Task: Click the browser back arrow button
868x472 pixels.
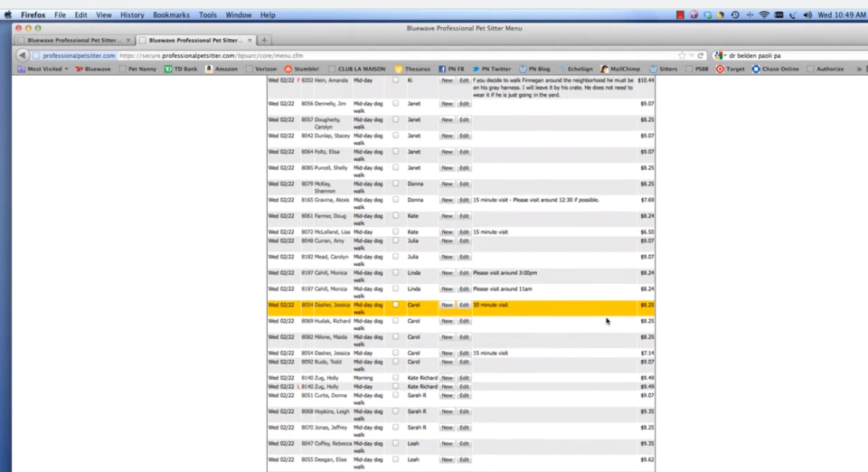Action: (22, 55)
